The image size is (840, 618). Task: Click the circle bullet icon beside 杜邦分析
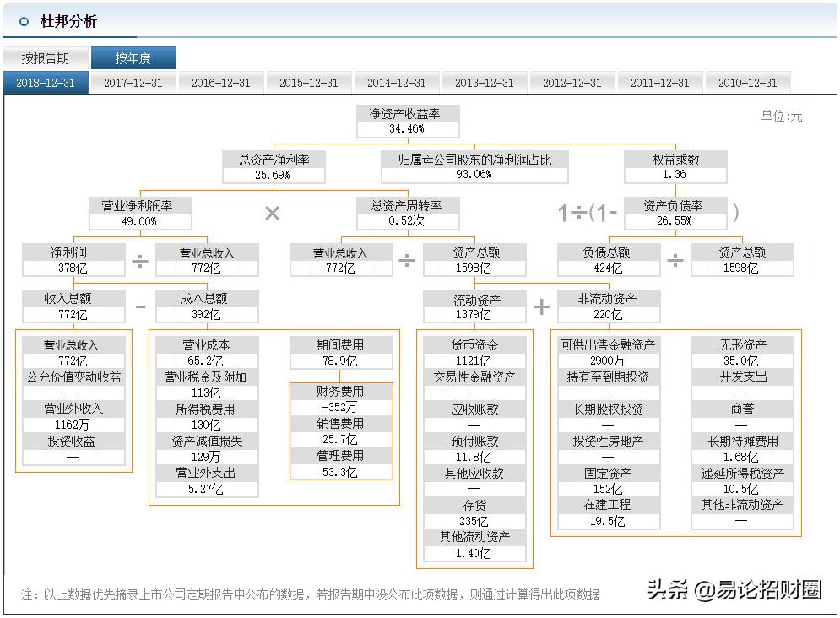(x=24, y=22)
